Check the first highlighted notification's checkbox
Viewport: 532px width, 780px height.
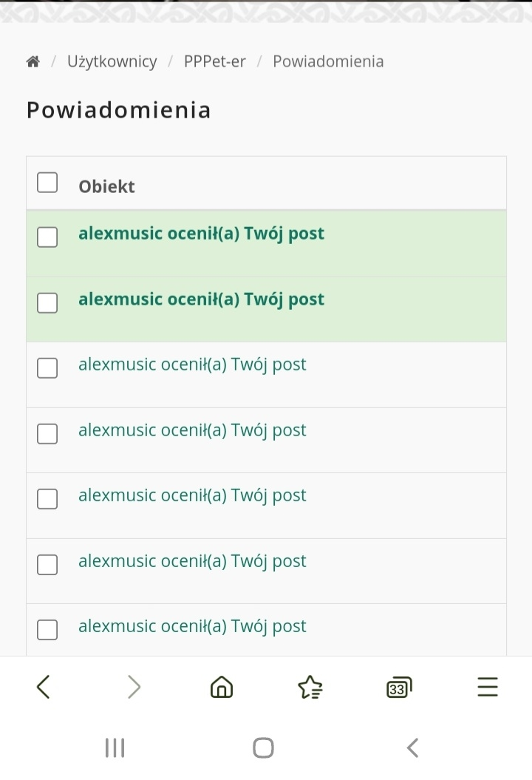pyautogui.click(x=47, y=237)
